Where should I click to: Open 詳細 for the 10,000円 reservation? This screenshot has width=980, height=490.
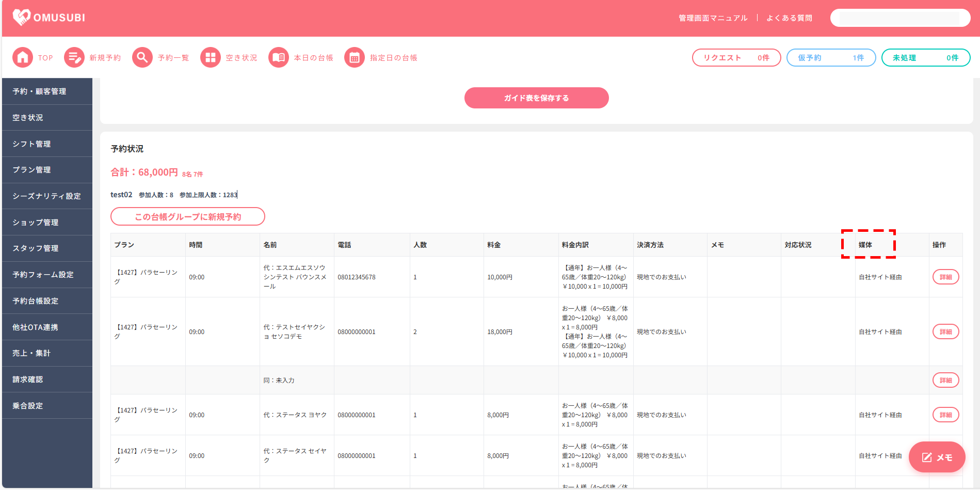pos(945,277)
